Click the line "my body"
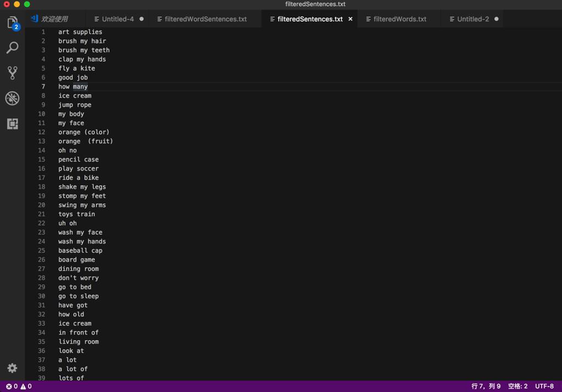562x392 pixels. coord(71,114)
